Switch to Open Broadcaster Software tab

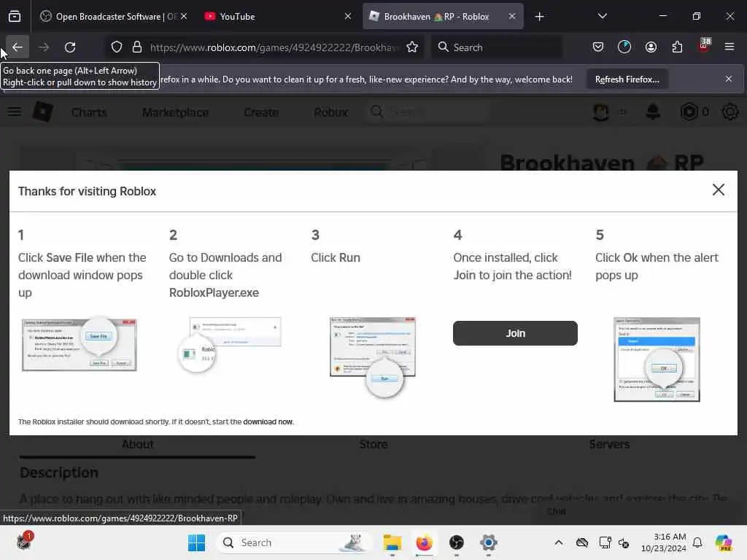coord(113,17)
